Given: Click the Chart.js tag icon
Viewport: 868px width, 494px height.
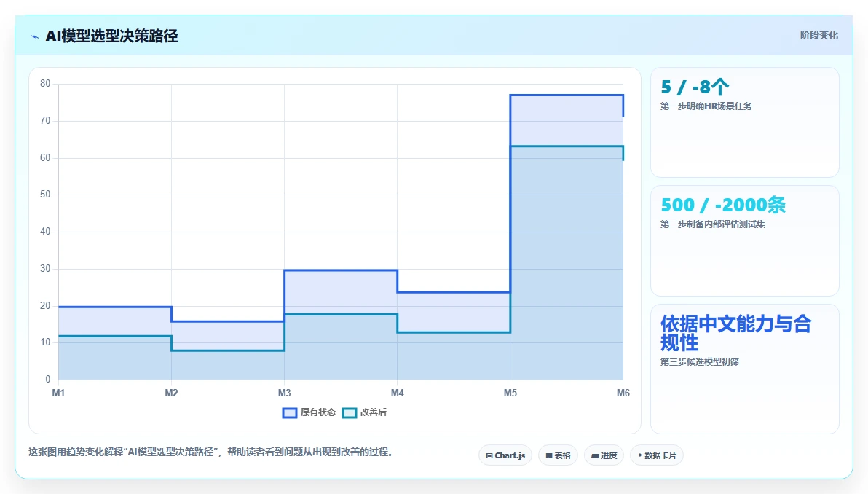Looking at the screenshot, I should 489,456.
